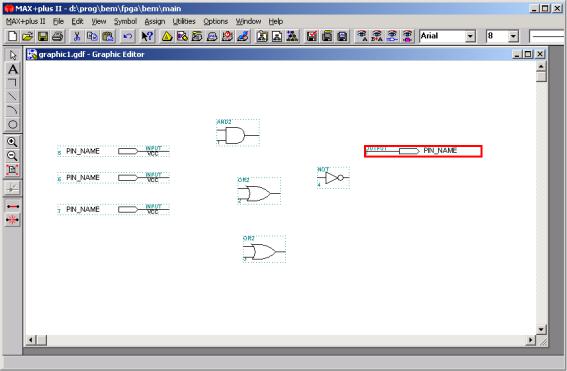Select input pin numbered 5
567x371 pixels.
click(113, 151)
